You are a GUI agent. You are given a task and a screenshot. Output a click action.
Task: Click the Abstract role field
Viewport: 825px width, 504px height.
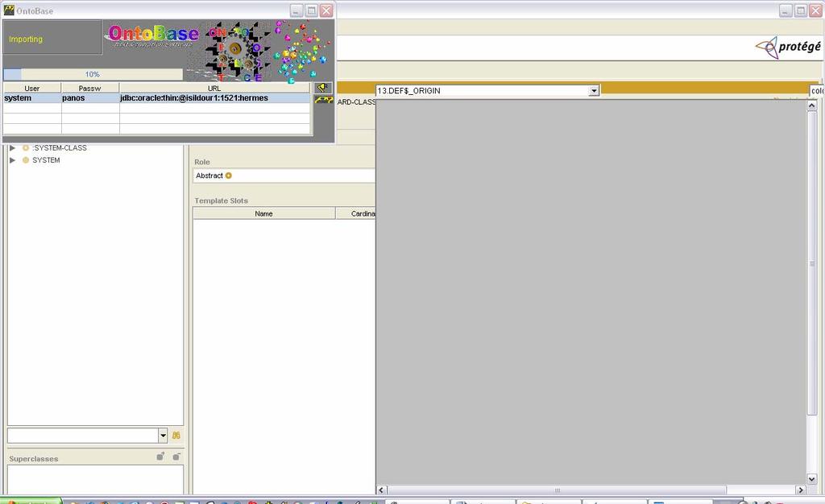coord(284,176)
